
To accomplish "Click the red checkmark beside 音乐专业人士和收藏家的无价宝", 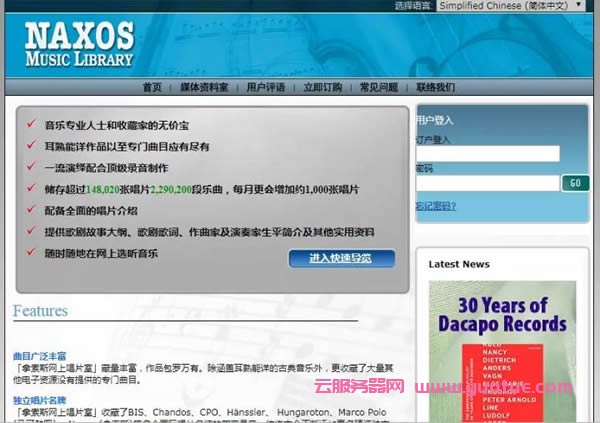I will tap(30, 124).
